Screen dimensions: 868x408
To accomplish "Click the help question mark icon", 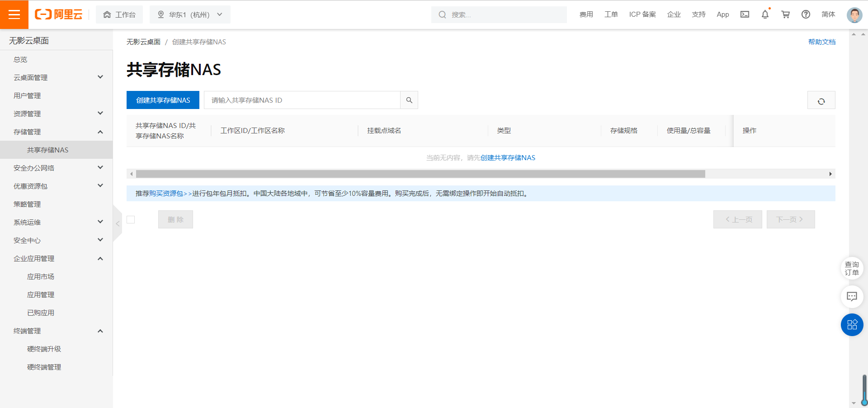I will coord(806,14).
